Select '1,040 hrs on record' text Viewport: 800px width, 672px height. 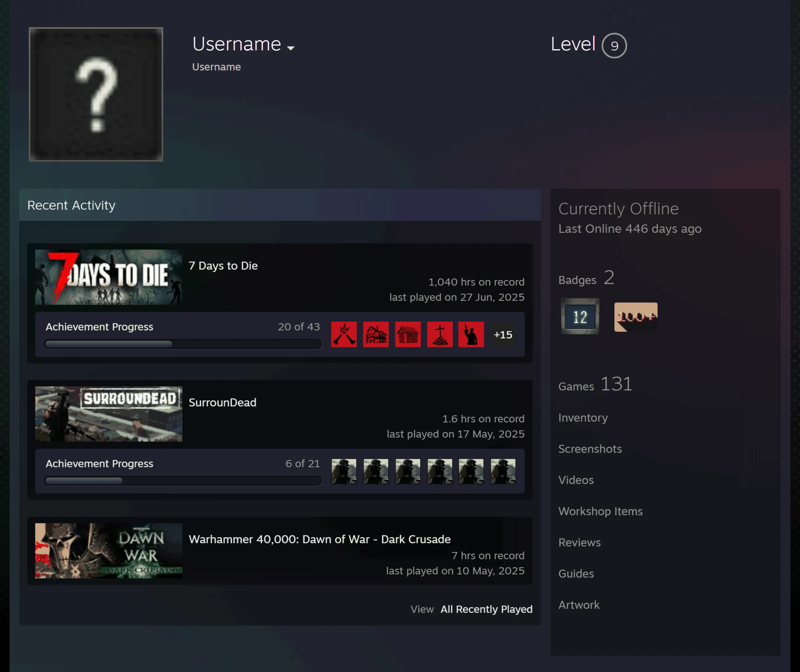coord(476,282)
